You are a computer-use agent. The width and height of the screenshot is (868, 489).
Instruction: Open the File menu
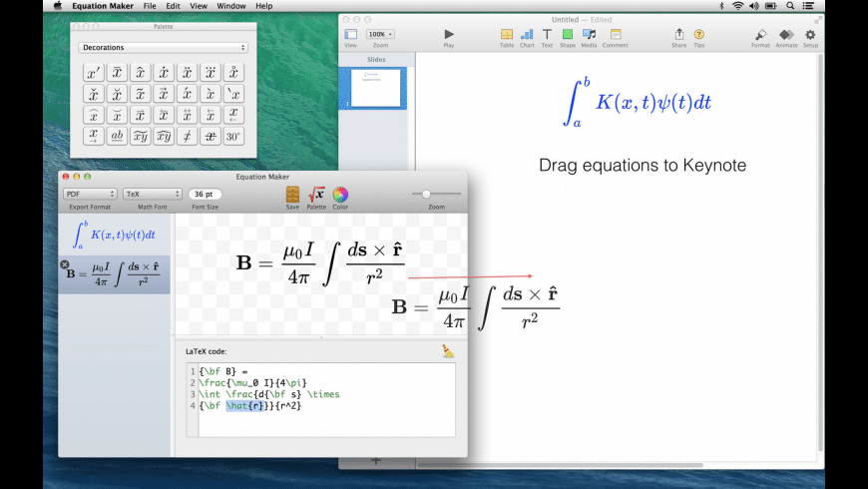tap(150, 6)
